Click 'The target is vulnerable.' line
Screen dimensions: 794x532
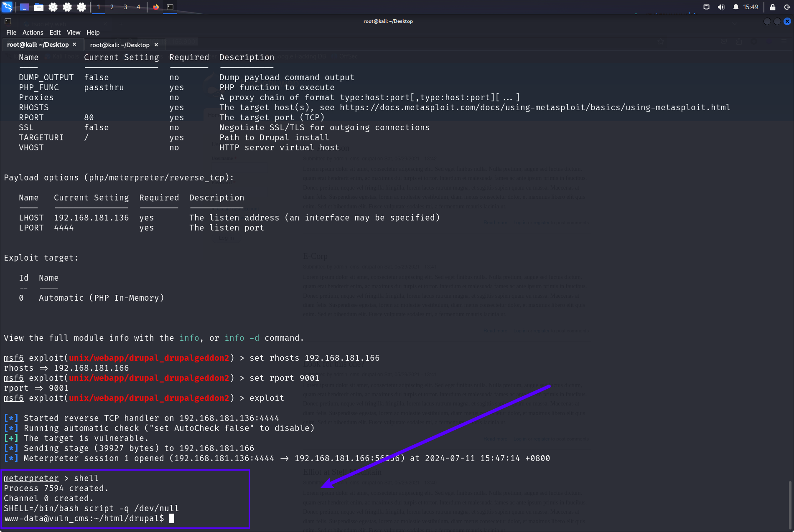pyautogui.click(x=86, y=438)
